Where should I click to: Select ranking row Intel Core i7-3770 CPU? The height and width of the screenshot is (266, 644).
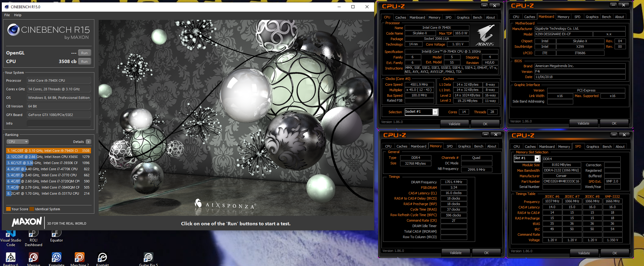(x=48, y=175)
